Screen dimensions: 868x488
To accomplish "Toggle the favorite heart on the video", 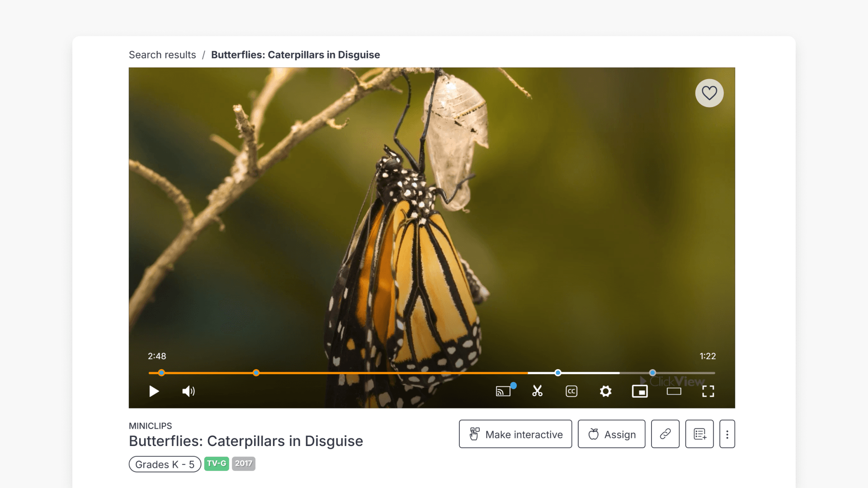I will point(709,93).
